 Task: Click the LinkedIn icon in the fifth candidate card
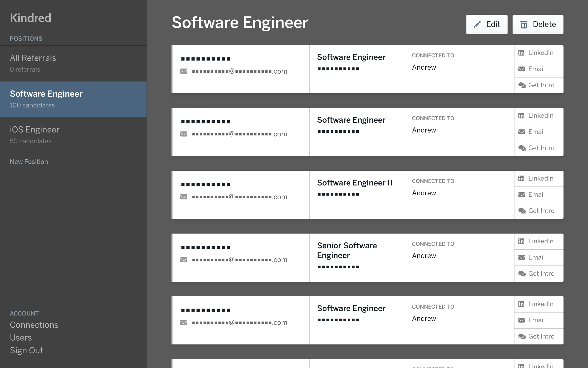click(521, 304)
